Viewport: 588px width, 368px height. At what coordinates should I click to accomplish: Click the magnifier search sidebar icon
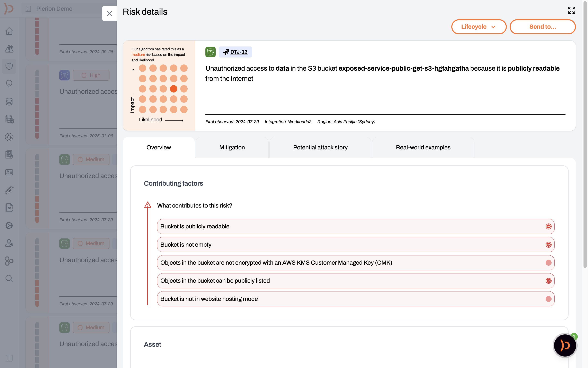click(x=9, y=278)
